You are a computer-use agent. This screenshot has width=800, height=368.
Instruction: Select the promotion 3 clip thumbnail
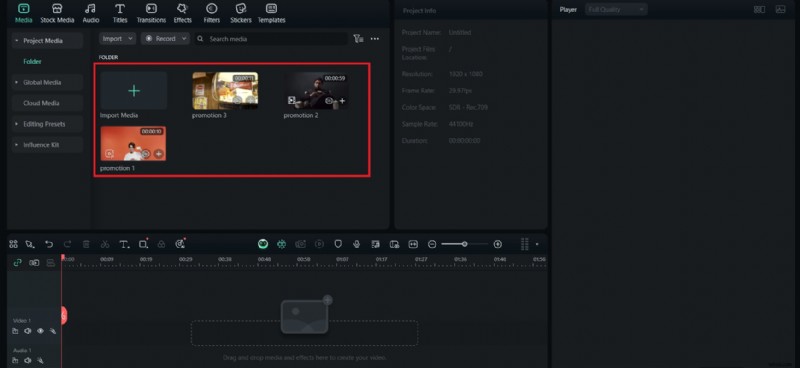tap(225, 91)
